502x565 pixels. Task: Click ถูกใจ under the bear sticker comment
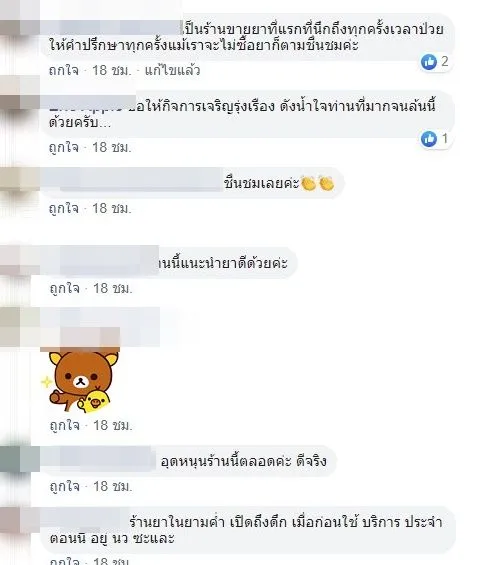click(65, 425)
